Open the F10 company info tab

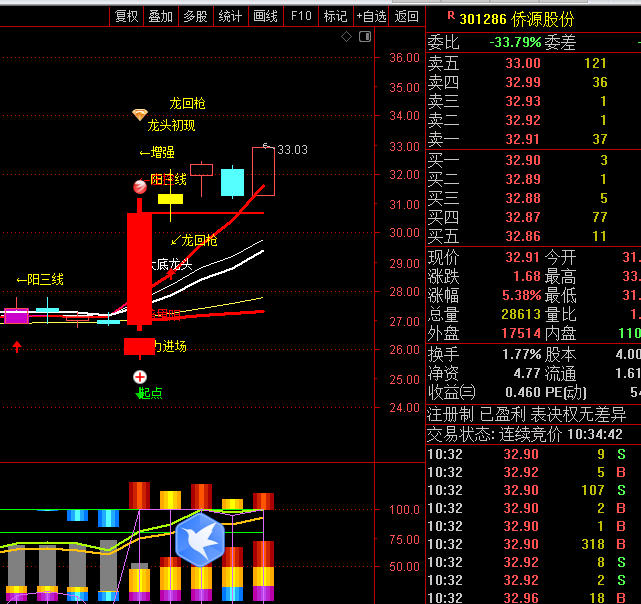(x=300, y=16)
